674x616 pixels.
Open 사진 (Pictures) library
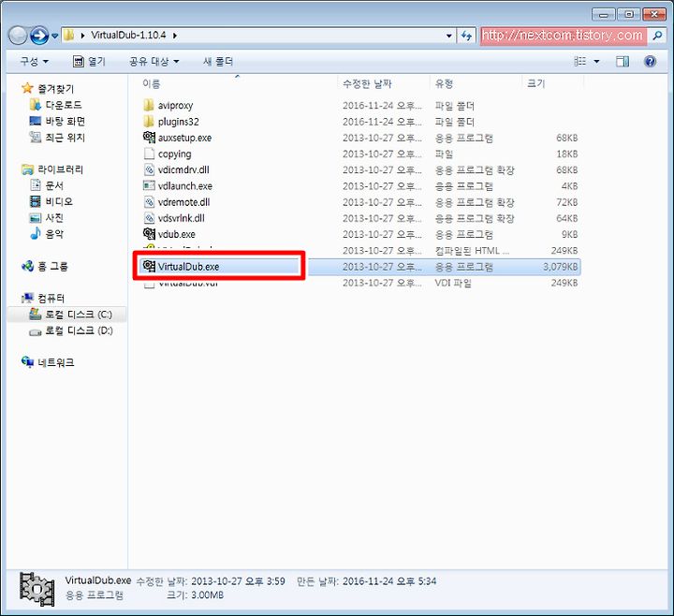tap(47, 217)
